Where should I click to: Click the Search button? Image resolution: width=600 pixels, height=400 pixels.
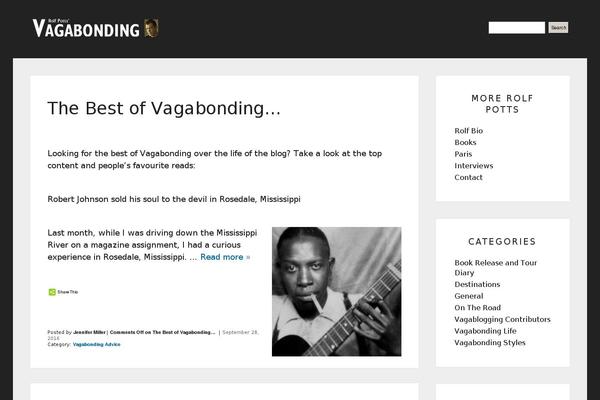click(558, 28)
